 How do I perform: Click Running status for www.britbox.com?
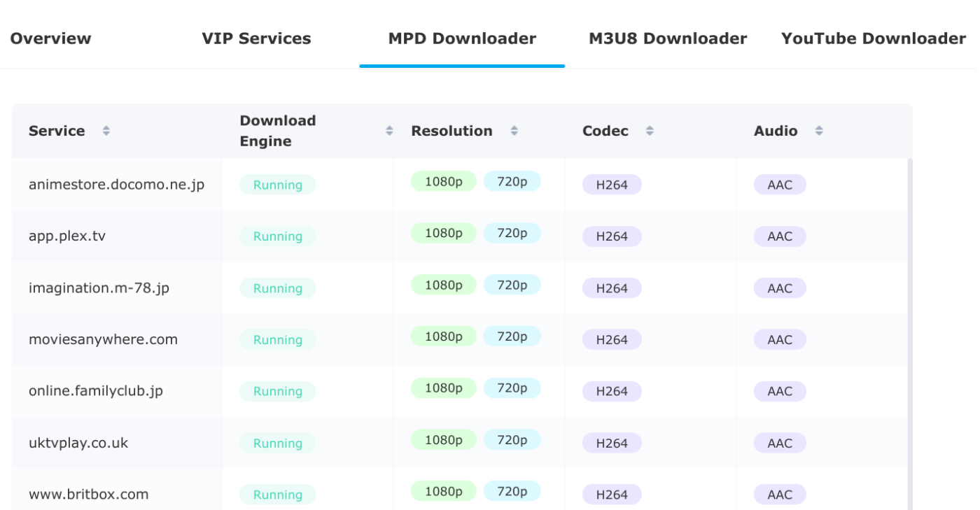278,495
